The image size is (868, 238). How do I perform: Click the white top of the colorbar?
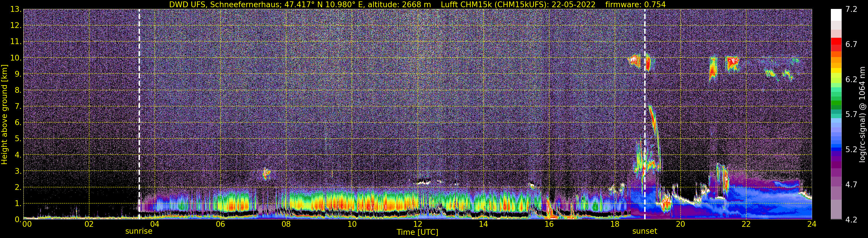click(x=836, y=15)
